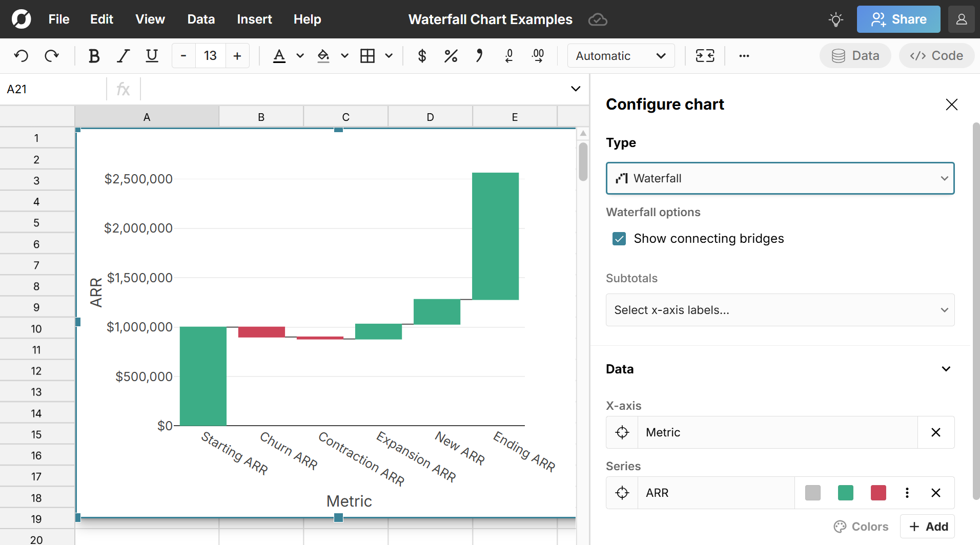980x545 pixels.
Task: Toggle bold formatting
Action: (x=94, y=55)
